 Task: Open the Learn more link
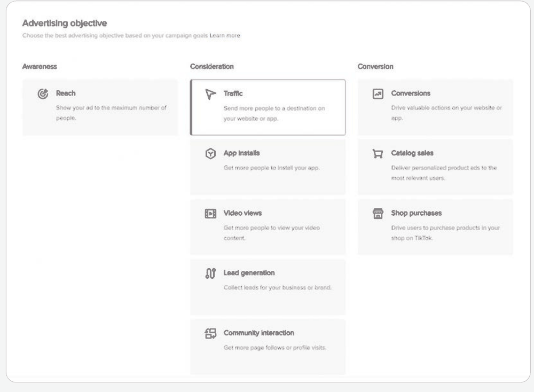tap(225, 35)
